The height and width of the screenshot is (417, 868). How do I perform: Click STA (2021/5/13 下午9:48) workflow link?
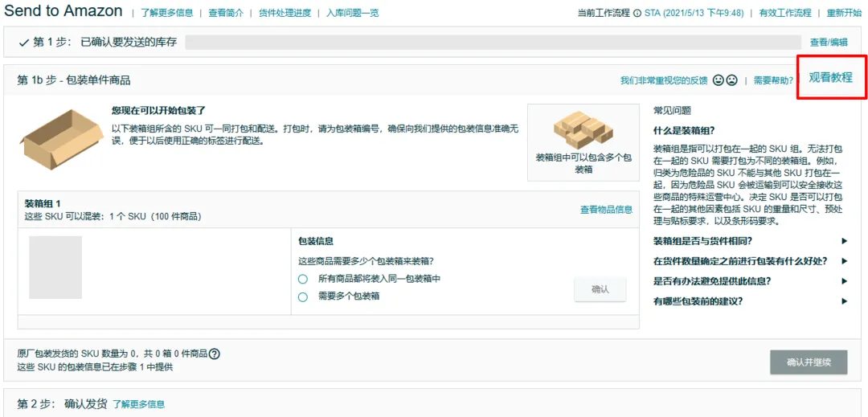tap(694, 13)
